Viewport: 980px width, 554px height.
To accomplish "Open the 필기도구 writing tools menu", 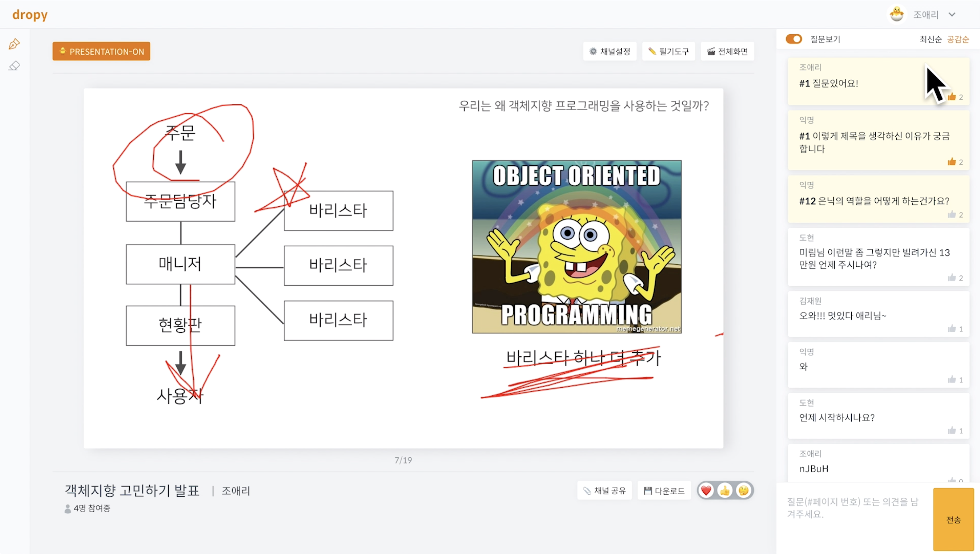I will pyautogui.click(x=668, y=51).
